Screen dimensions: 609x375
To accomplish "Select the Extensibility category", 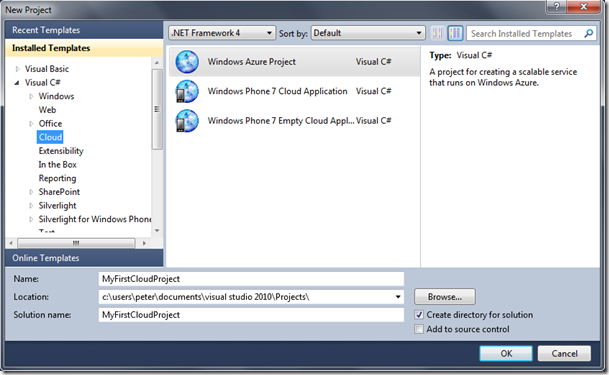I will [x=61, y=151].
